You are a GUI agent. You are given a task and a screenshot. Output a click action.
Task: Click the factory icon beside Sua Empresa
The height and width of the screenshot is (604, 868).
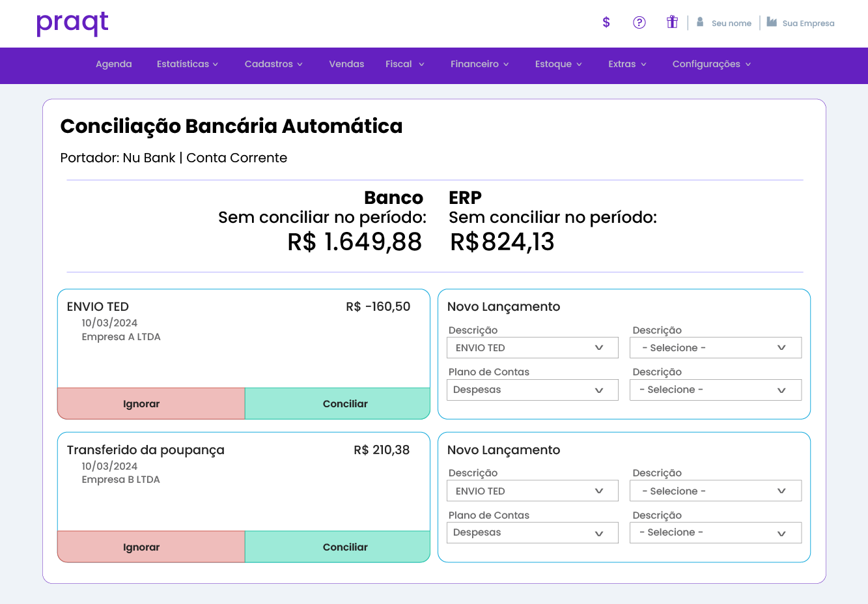(772, 22)
